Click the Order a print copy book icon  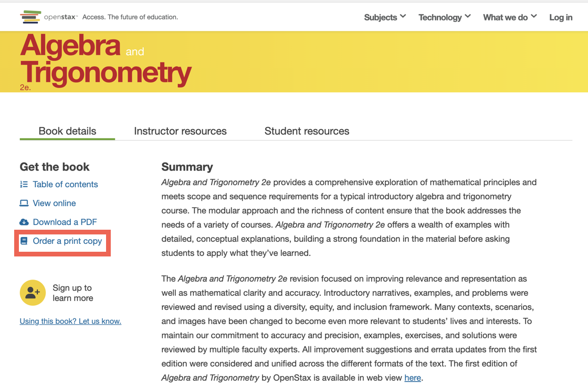(x=24, y=241)
